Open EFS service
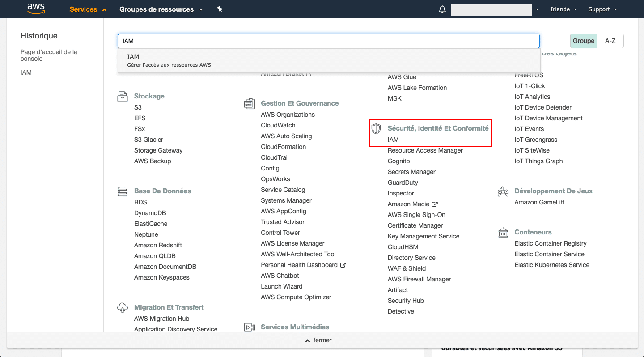Screen dimensions: 644x357 pyautogui.click(x=140, y=118)
